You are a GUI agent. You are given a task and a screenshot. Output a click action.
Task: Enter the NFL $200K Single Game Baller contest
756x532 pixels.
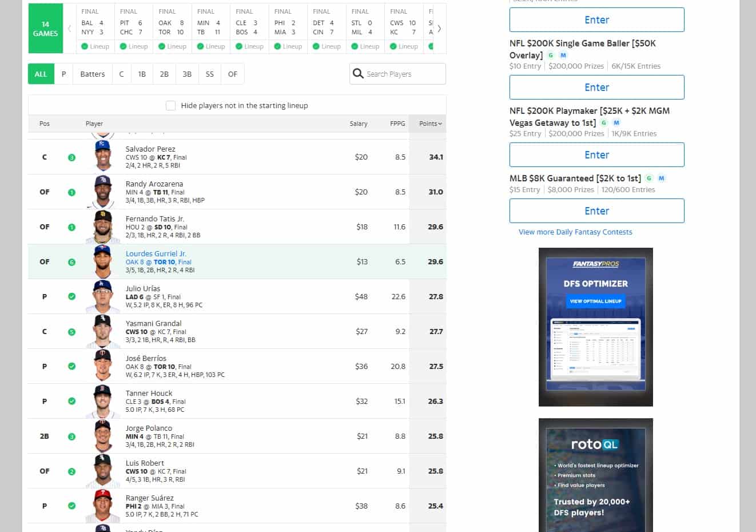pyautogui.click(x=596, y=88)
